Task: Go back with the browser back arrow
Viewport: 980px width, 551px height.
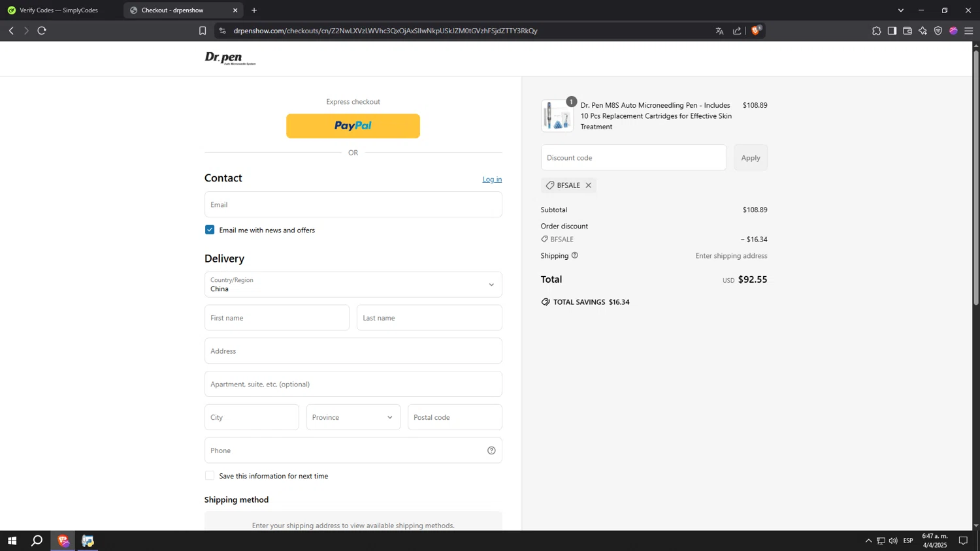Action: click(x=11, y=31)
